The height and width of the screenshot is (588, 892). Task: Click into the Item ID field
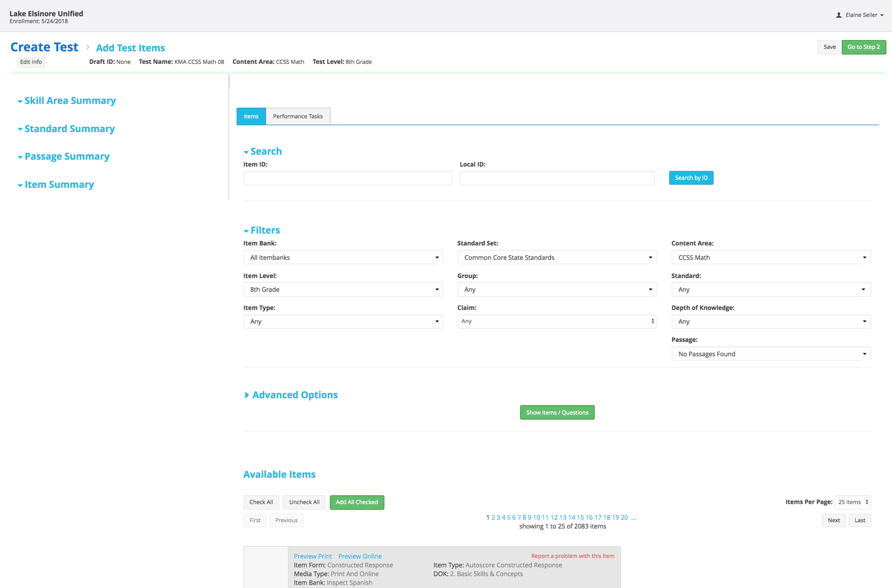(348, 178)
